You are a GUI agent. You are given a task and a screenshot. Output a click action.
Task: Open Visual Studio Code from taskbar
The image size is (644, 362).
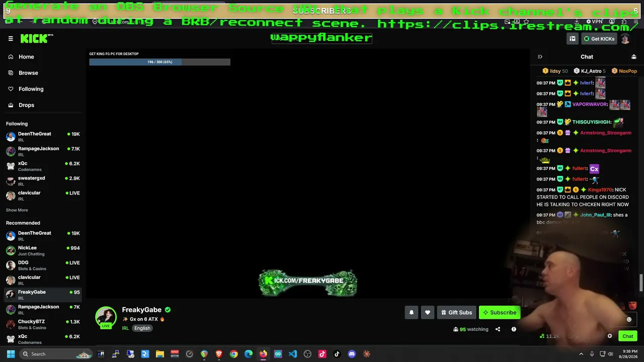click(293, 354)
